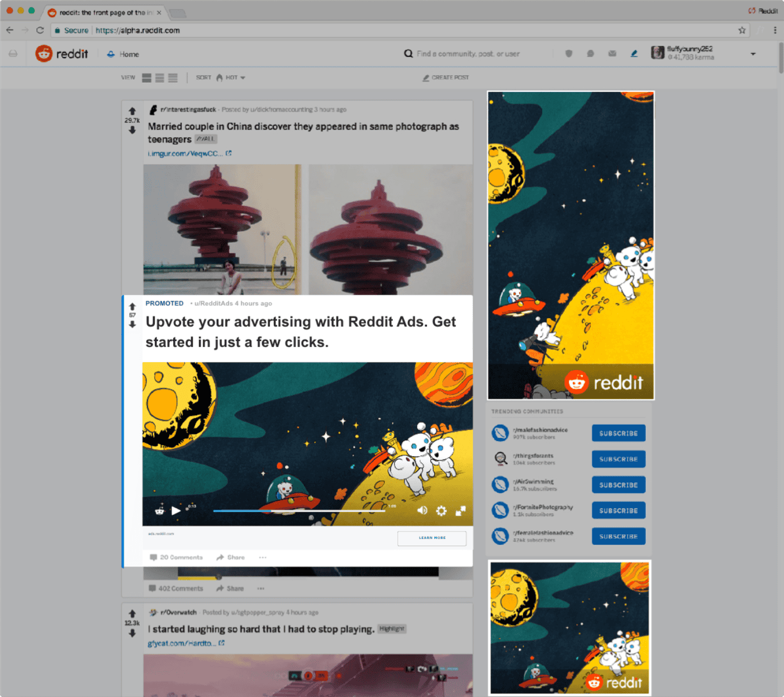Screen dimensions: 784x697
Task: Open r/FortnitePhotography community link
Action: [x=543, y=507]
